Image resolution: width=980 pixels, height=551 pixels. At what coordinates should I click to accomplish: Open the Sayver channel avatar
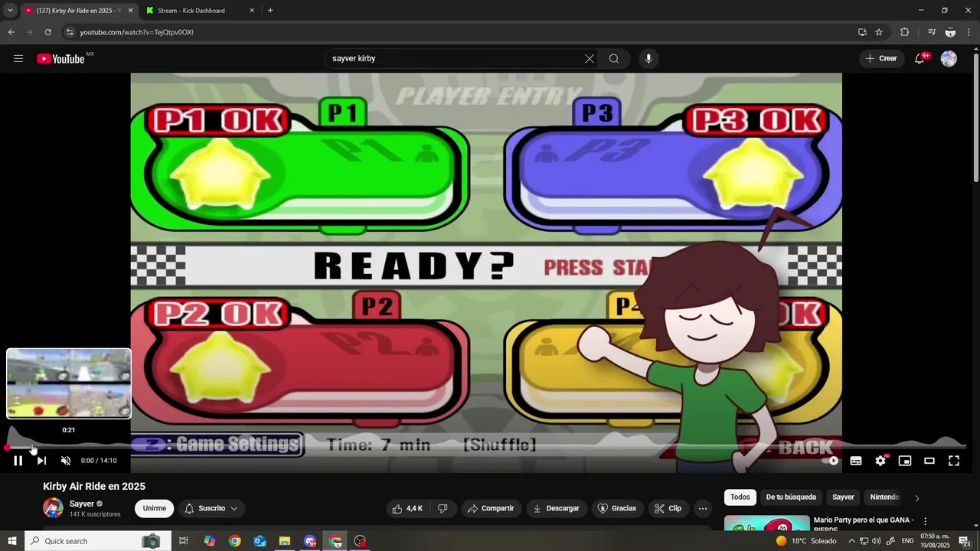click(53, 508)
